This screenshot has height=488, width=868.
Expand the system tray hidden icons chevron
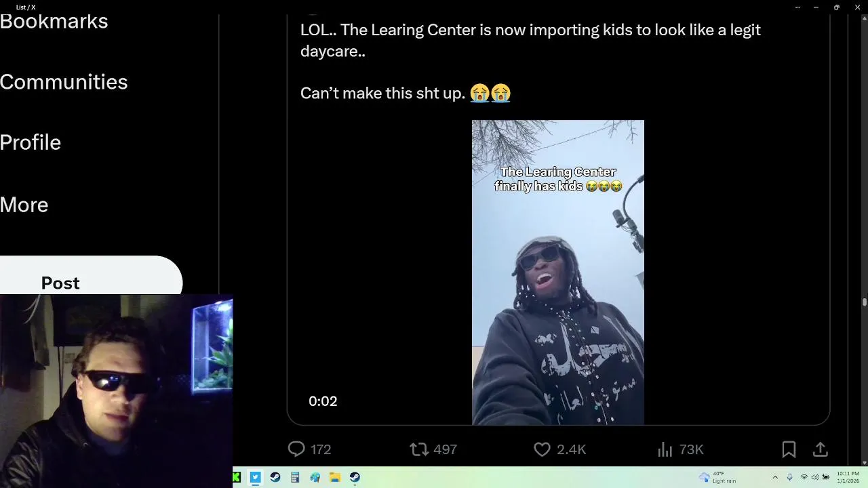(x=775, y=477)
